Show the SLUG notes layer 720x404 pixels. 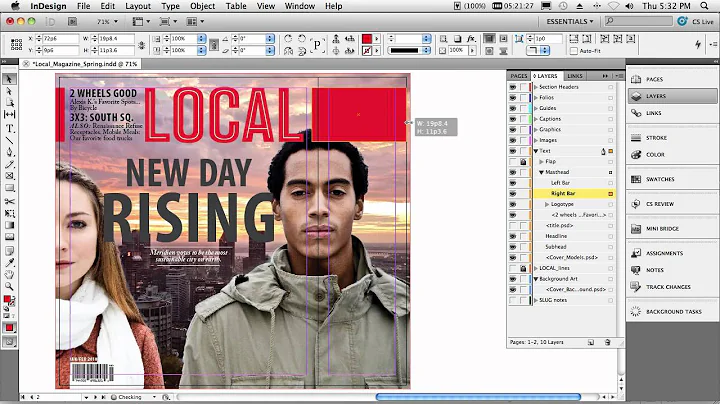tap(512, 300)
